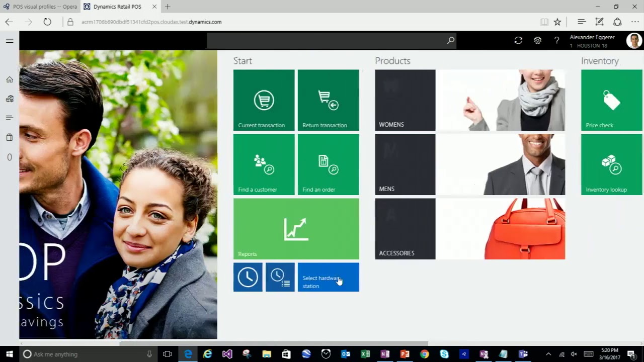Open categories list icon in sidebar
Viewport: 644px width, 362px height.
pos(10,118)
